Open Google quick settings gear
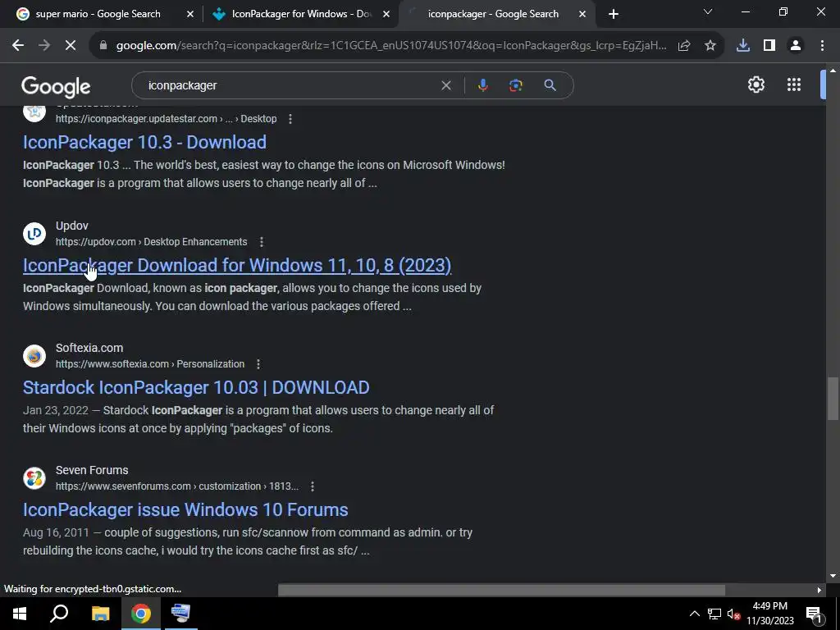This screenshot has width=840, height=630. tap(756, 84)
